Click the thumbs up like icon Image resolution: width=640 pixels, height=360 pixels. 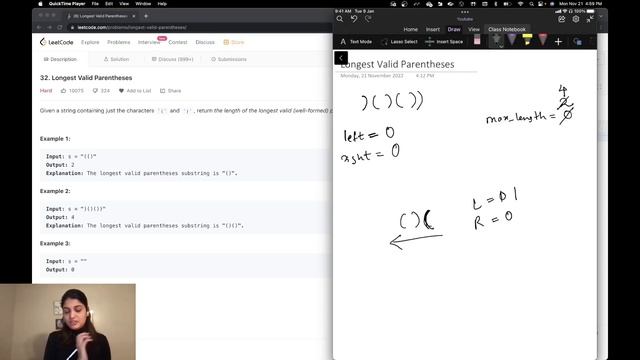click(x=64, y=91)
